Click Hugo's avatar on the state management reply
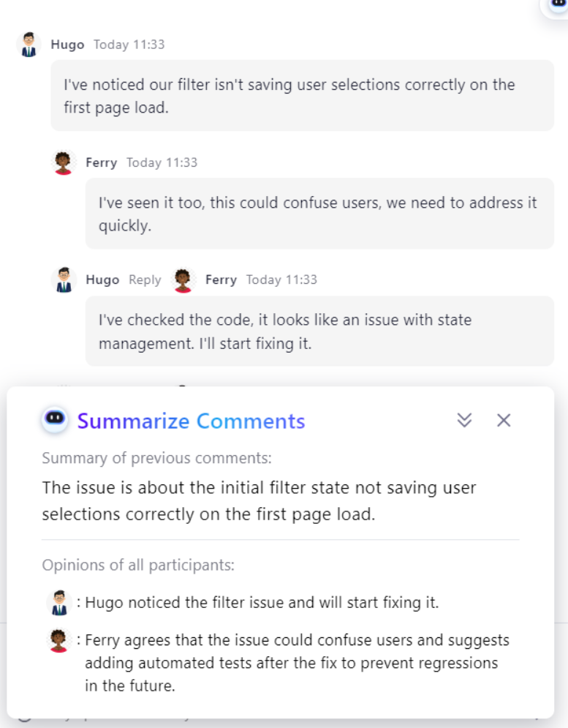 click(x=64, y=280)
